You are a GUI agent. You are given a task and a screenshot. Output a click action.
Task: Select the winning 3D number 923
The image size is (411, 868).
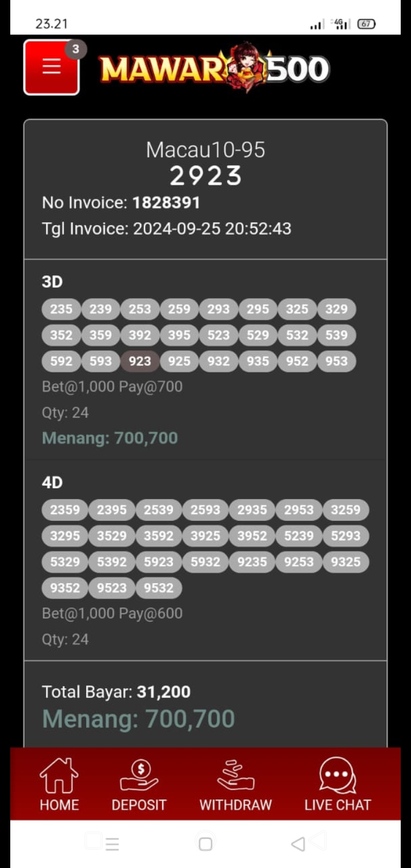[x=140, y=361]
